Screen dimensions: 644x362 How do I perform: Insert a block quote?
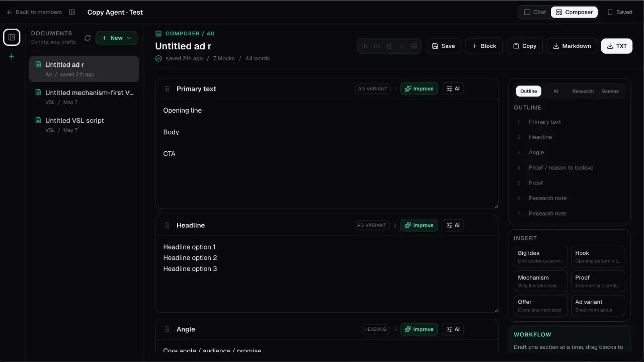(414, 46)
